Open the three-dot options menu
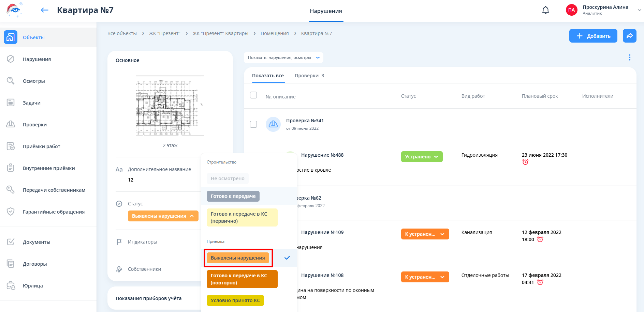Screen dimensions: 644x312 coord(629,58)
